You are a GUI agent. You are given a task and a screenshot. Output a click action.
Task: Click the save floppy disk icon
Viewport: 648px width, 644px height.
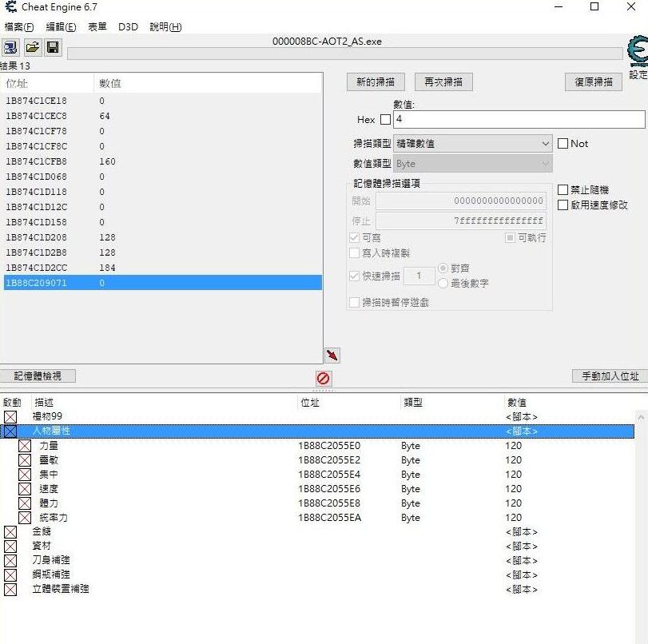pyautogui.click(x=53, y=47)
